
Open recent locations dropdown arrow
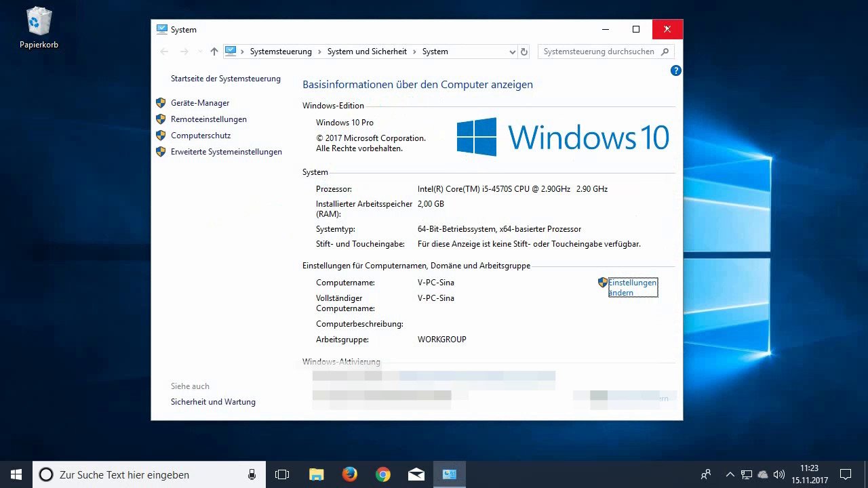click(200, 52)
